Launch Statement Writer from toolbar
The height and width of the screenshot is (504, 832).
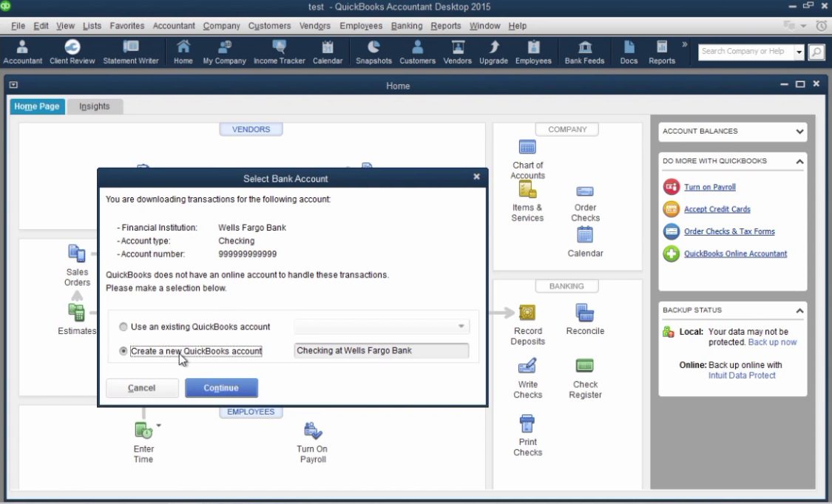coord(130,52)
